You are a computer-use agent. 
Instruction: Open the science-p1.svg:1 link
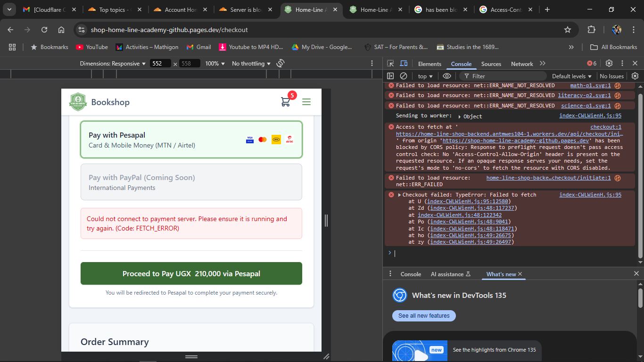586,106
